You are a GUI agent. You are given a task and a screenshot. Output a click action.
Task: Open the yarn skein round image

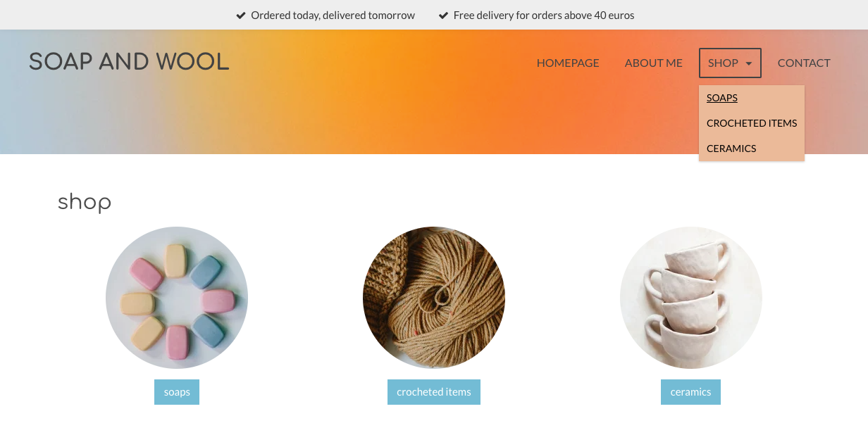coord(434,298)
